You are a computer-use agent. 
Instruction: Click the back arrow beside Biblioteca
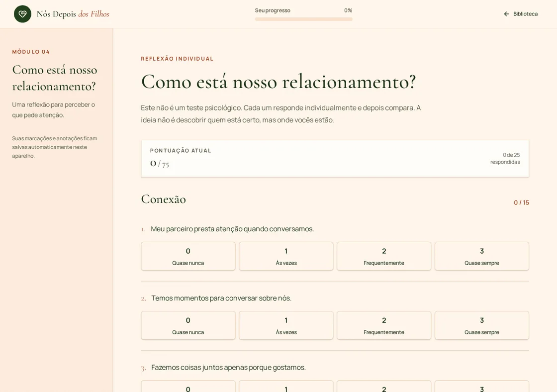tap(506, 14)
